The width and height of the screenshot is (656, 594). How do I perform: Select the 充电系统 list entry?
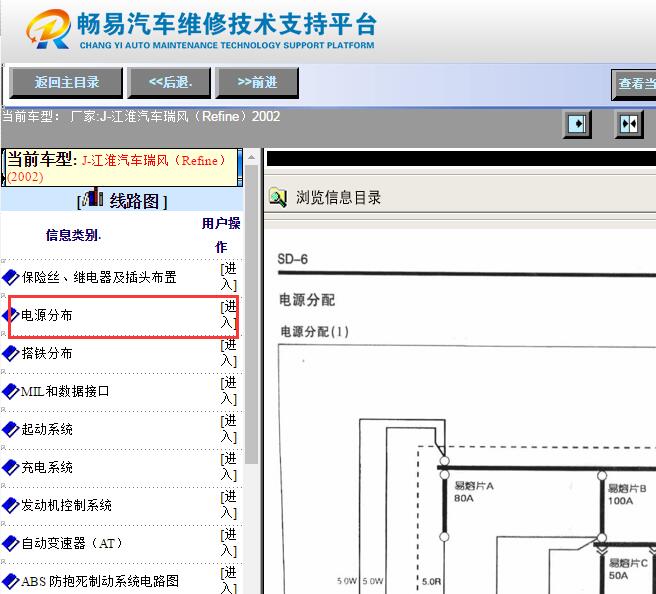tap(47, 467)
